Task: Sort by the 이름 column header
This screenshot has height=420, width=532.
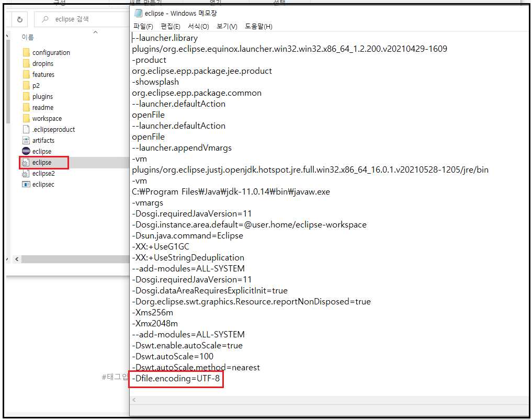Action: point(28,37)
